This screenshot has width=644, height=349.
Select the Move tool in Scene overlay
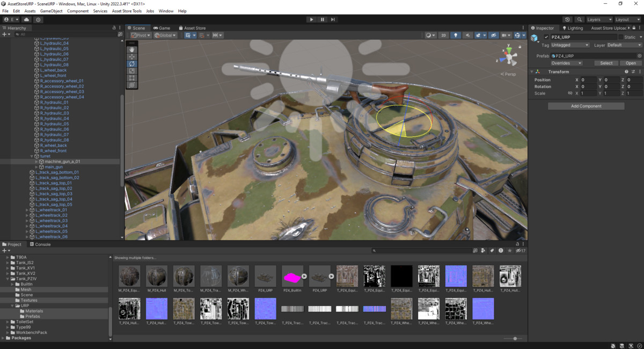tap(132, 56)
